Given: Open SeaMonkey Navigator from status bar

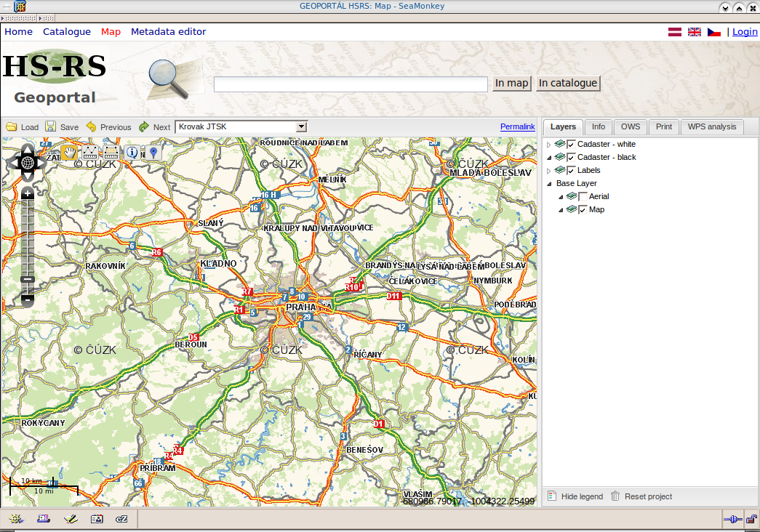Looking at the screenshot, I should point(17,519).
